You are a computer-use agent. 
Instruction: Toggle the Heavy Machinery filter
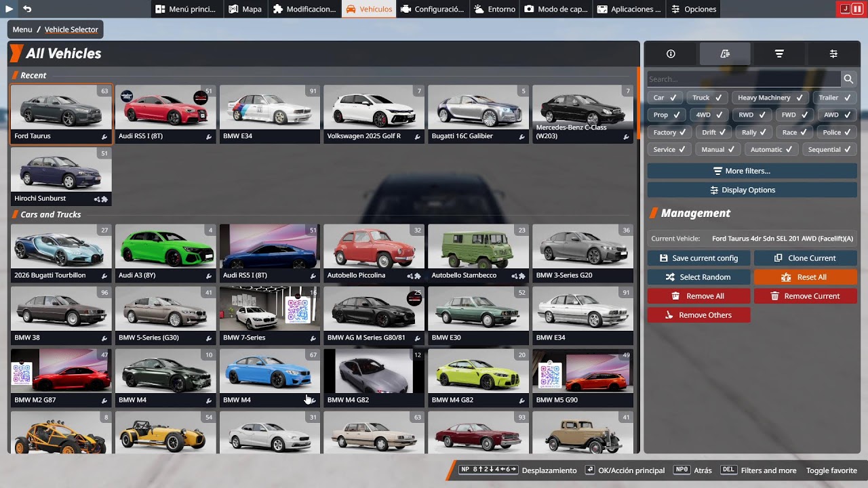tap(770, 98)
